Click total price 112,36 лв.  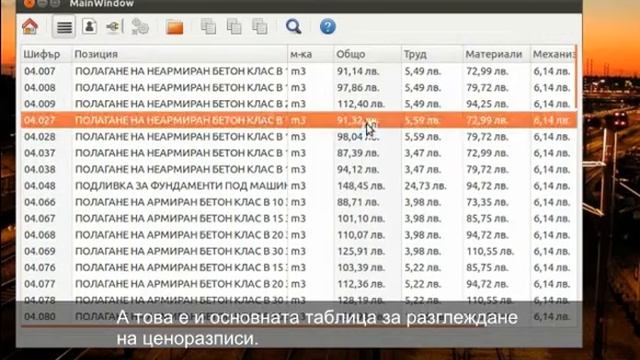point(361,284)
